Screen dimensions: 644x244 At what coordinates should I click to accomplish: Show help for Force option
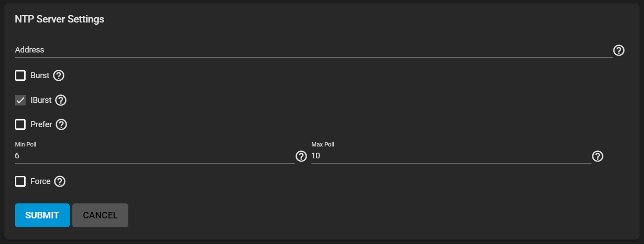point(60,181)
